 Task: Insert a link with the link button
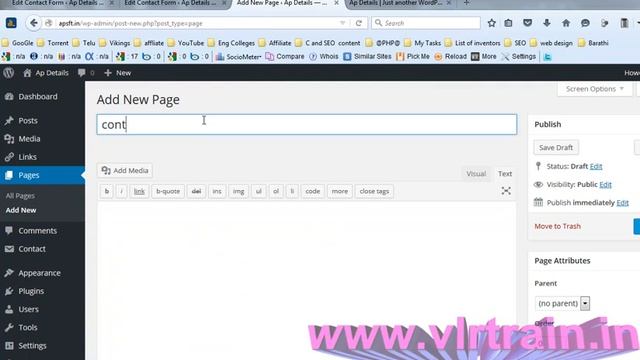(x=139, y=191)
